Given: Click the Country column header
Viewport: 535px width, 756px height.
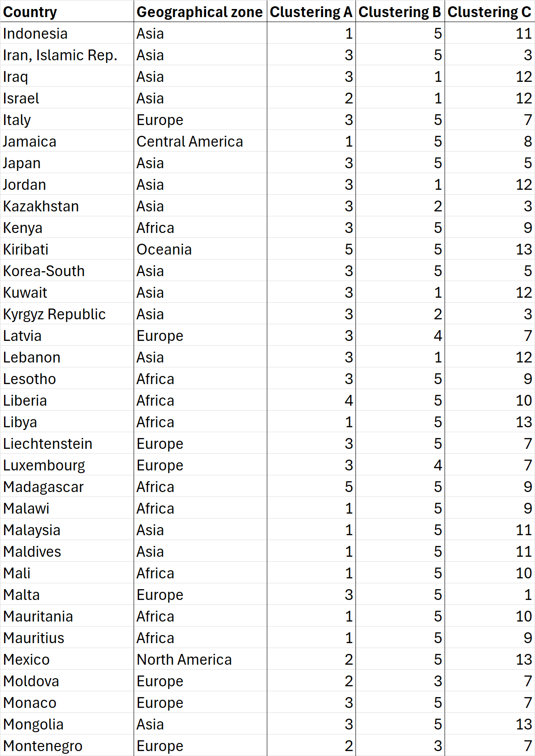Looking at the screenshot, I should coord(30,12).
